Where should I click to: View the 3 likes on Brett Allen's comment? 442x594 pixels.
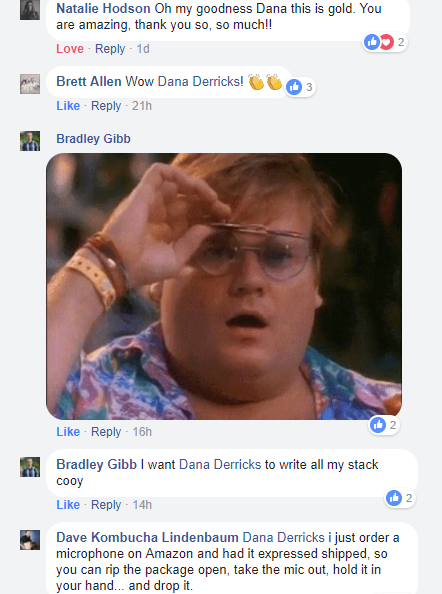click(300, 87)
